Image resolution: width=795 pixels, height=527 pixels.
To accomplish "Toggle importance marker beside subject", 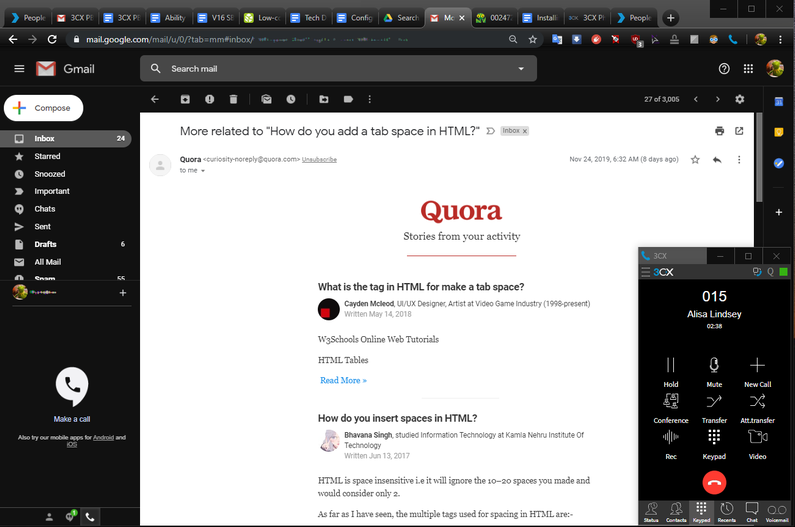I will (x=490, y=131).
